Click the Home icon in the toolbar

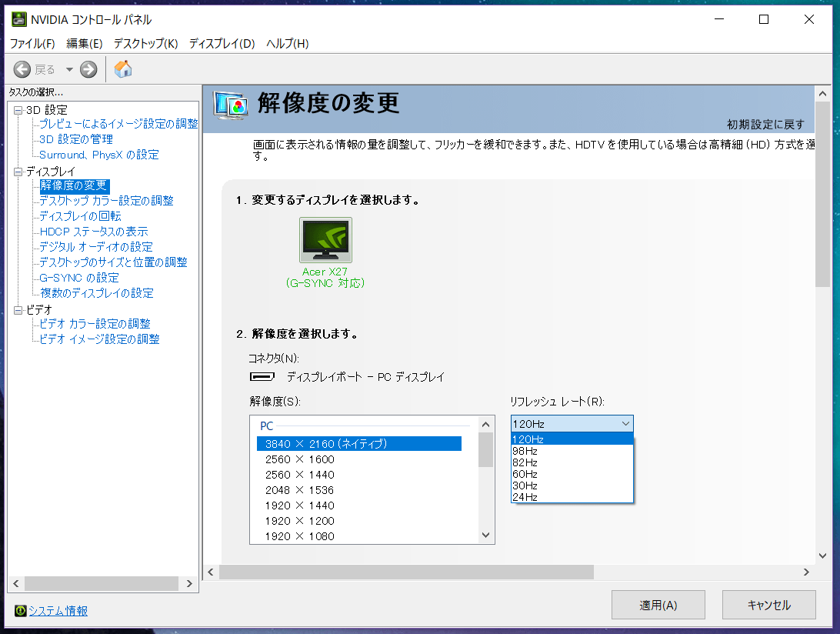(123, 69)
